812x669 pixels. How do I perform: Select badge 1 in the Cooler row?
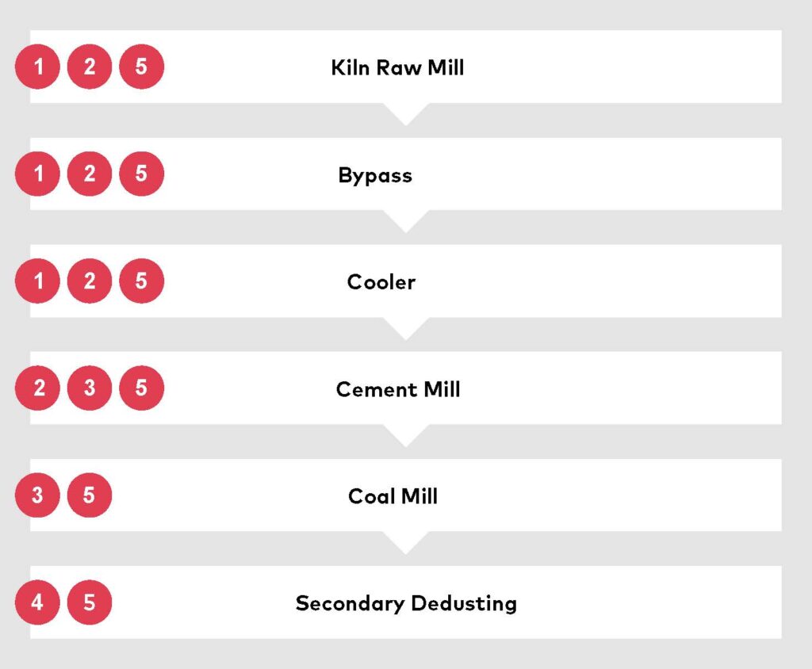38,281
